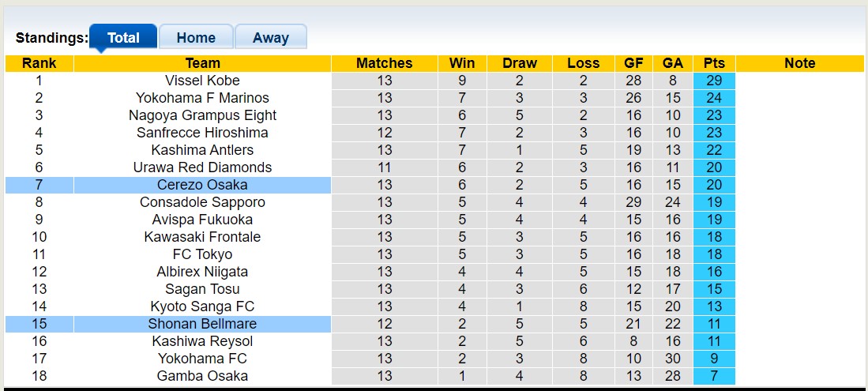Click the Rank column header
The image size is (868, 391).
(x=39, y=63)
